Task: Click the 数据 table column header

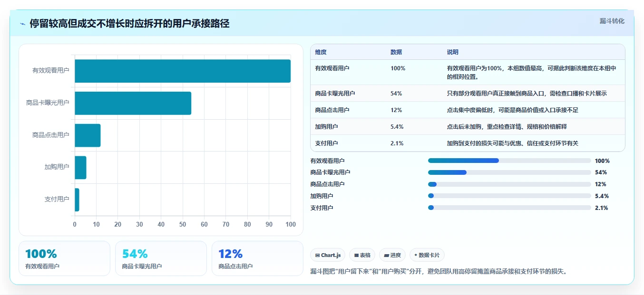Action: tap(396, 52)
